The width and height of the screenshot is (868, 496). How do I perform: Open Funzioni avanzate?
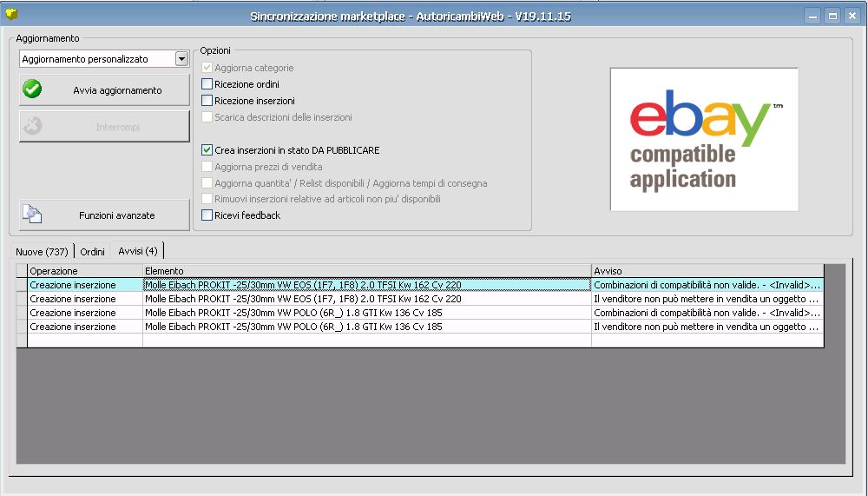105,215
